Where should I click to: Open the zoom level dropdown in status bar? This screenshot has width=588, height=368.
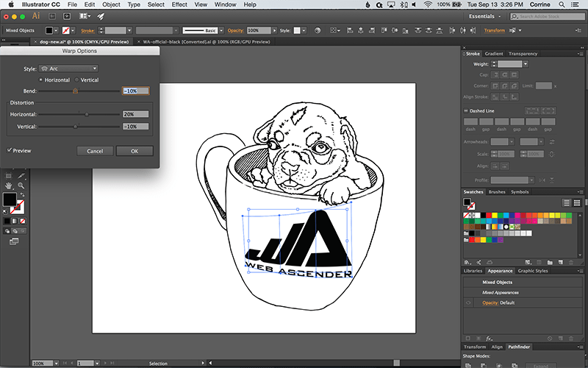click(x=57, y=363)
